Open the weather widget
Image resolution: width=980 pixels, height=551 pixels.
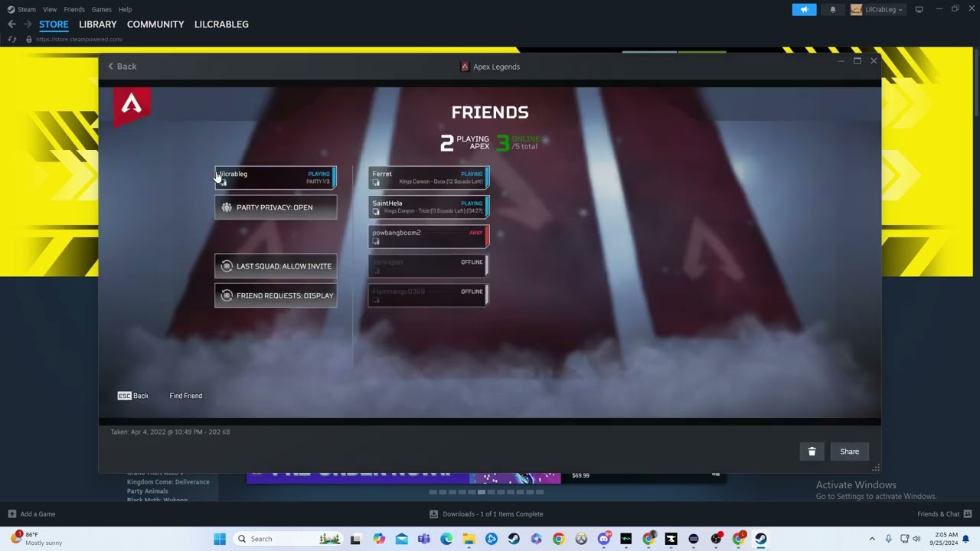38,539
